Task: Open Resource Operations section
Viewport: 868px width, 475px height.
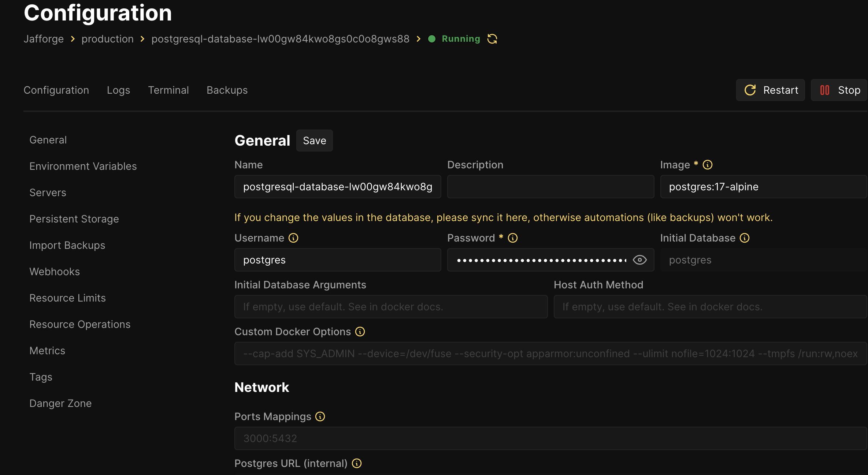Action: tap(80, 324)
